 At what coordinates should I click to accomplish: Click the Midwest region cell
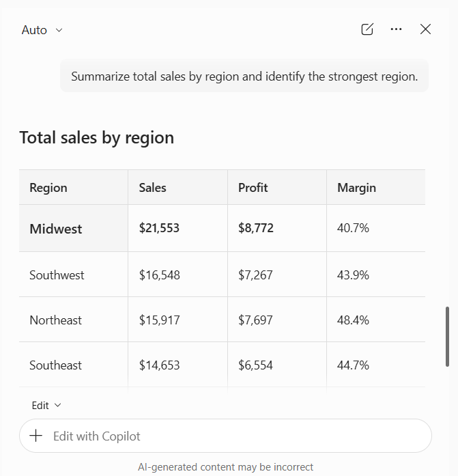tap(74, 228)
